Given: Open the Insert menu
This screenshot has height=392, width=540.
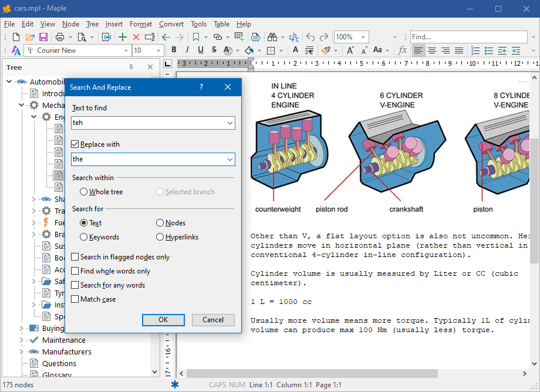Looking at the screenshot, I should [114, 24].
